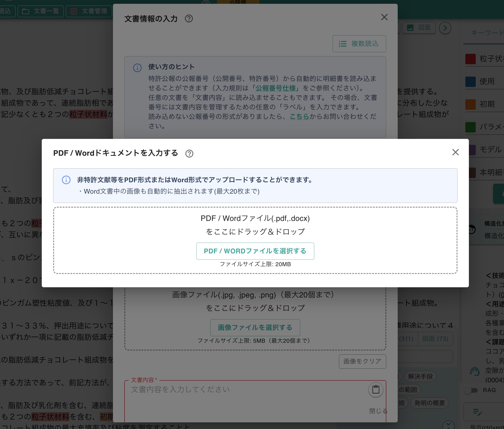Click orange color swatch for 初期 keyword
504x429 pixels.
pos(471,104)
